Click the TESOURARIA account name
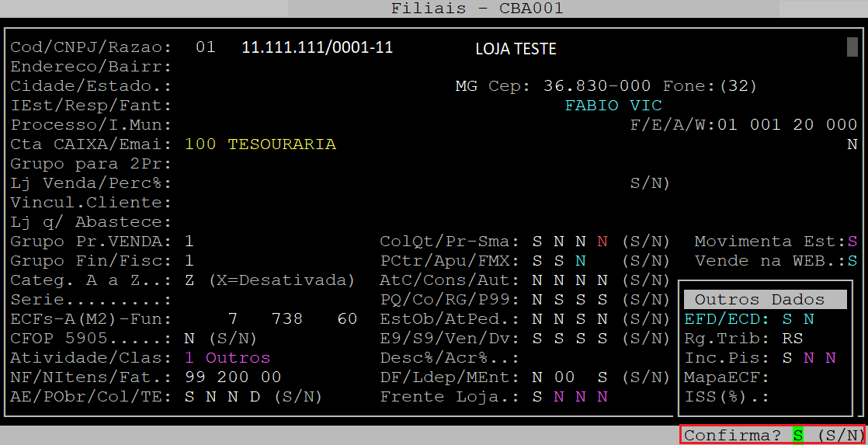Viewport: 868px width, 445px height. pyautogui.click(x=282, y=144)
